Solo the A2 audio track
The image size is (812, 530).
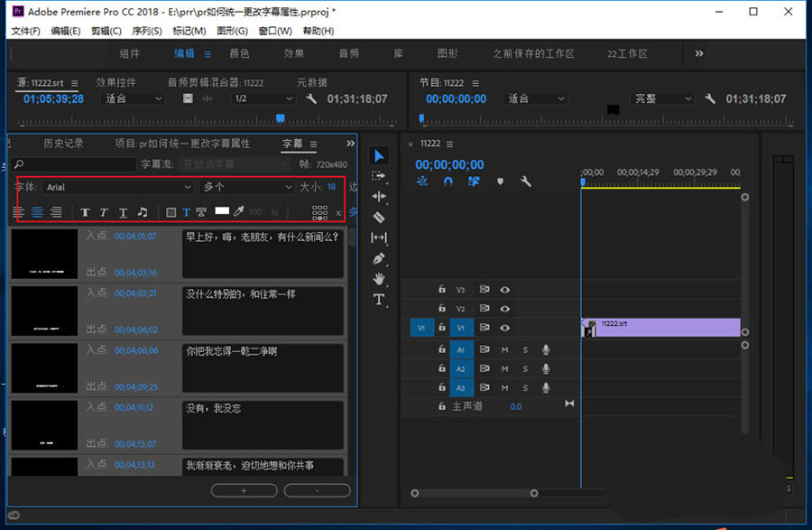click(525, 368)
